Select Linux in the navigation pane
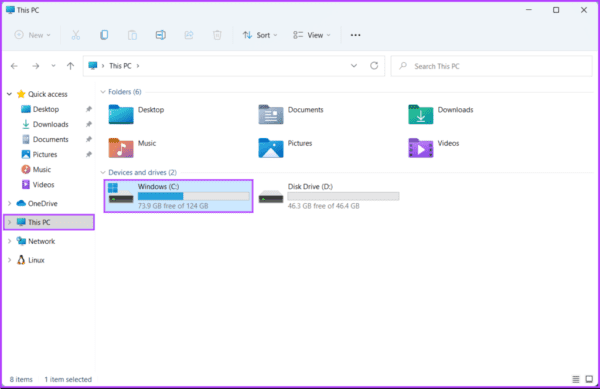Image resolution: width=600 pixels, height=389 pixels. coord(36,260)
